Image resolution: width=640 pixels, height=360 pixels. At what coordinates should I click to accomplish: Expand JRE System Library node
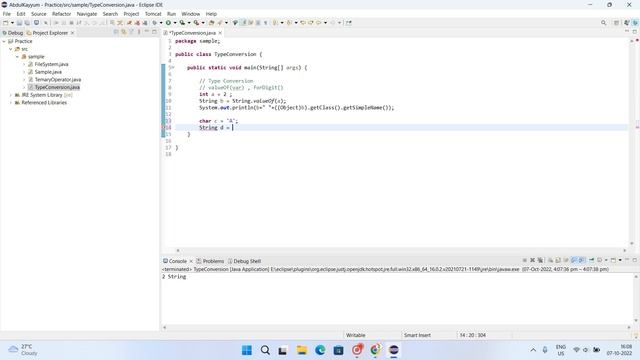11,95
